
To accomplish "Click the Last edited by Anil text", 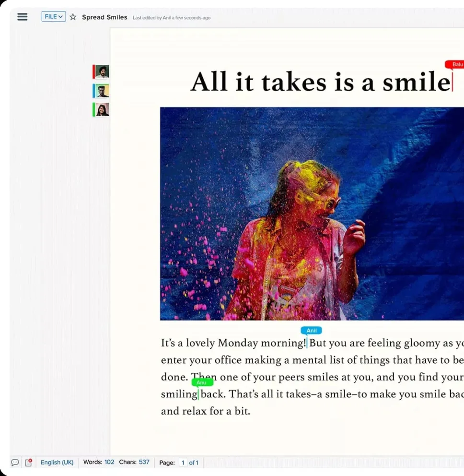I will click(x=172, y=18).
